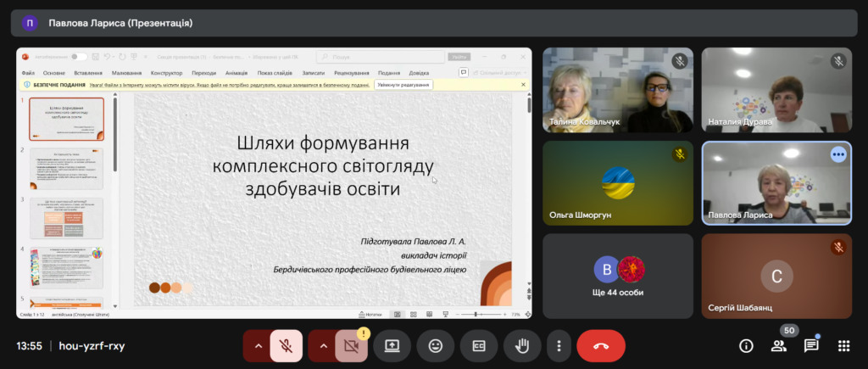
Task: Click the present screen icon
Action: coord(392,346)
